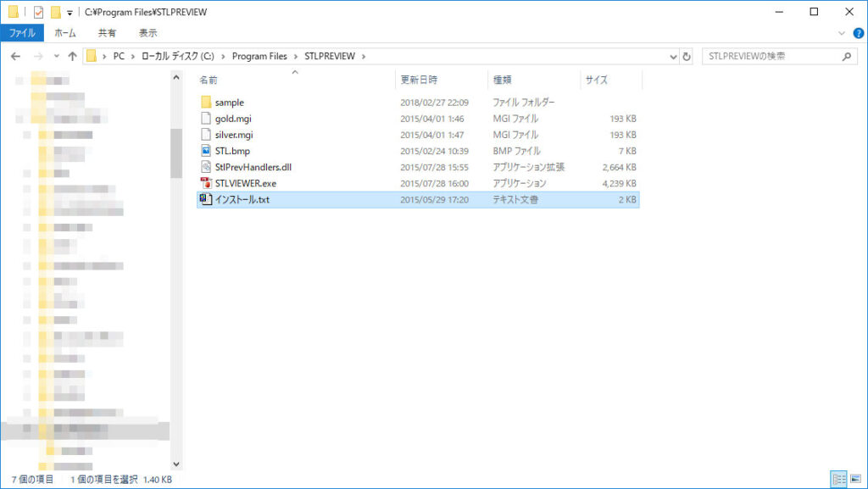Click Program Files in the breadcrumb path
Image resolution: width=868 pixels, height=489 pixels.
[x=259, y=57]
